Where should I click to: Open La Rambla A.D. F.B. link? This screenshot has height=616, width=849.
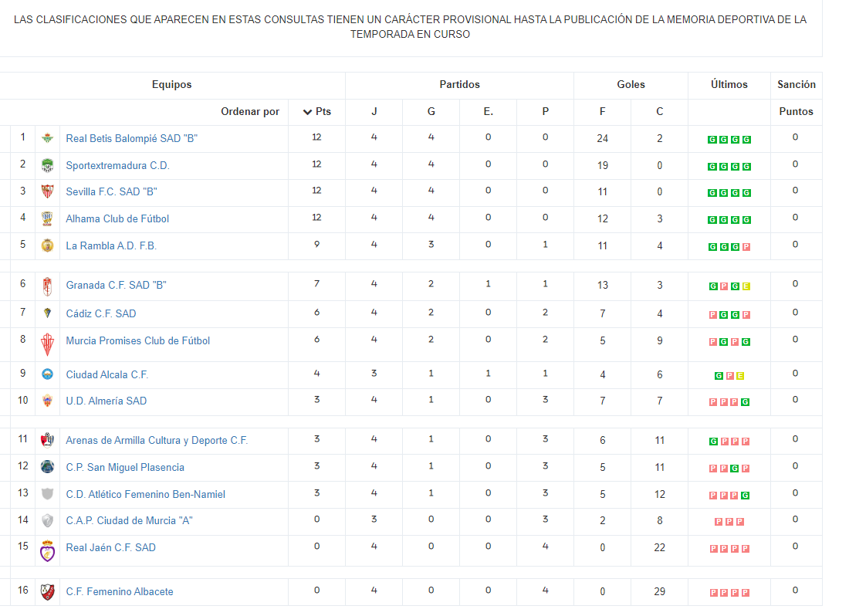(111, 245)
